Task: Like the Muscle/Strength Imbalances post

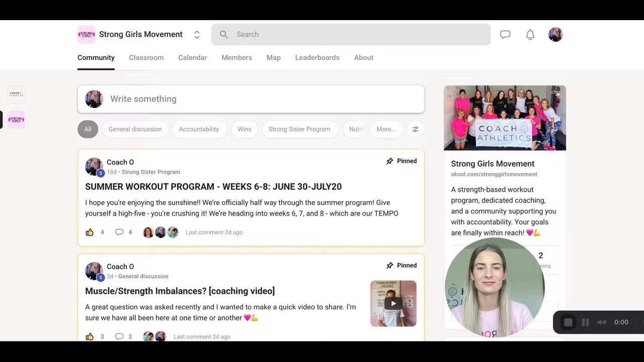Action: click(x=90, y=337)
